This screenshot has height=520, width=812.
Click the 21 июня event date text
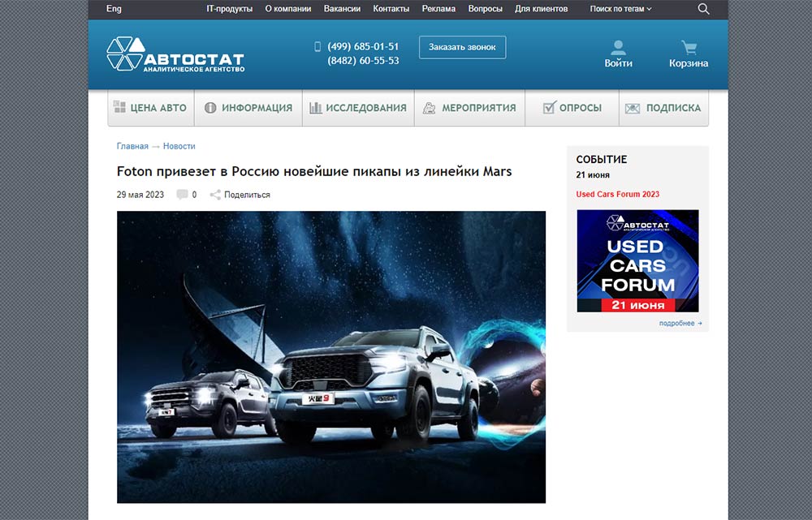593,175
